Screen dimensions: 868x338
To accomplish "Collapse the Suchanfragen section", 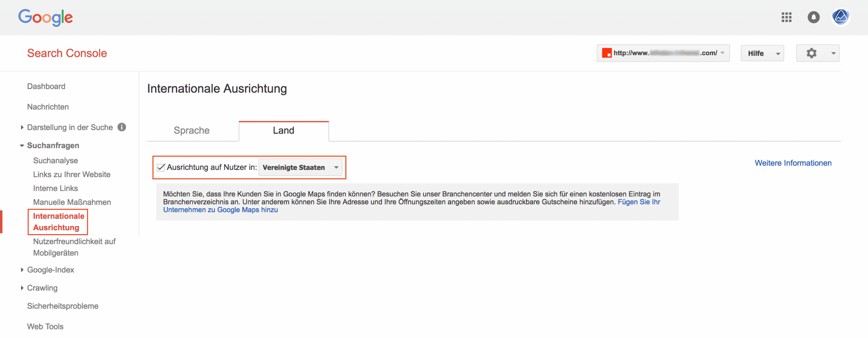I will click(22, 146).
